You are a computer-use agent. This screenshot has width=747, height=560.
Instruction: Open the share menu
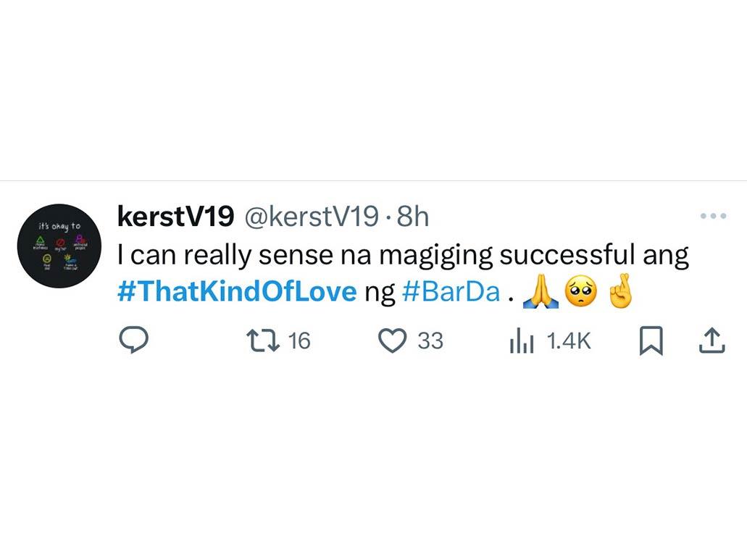point(711,340)
